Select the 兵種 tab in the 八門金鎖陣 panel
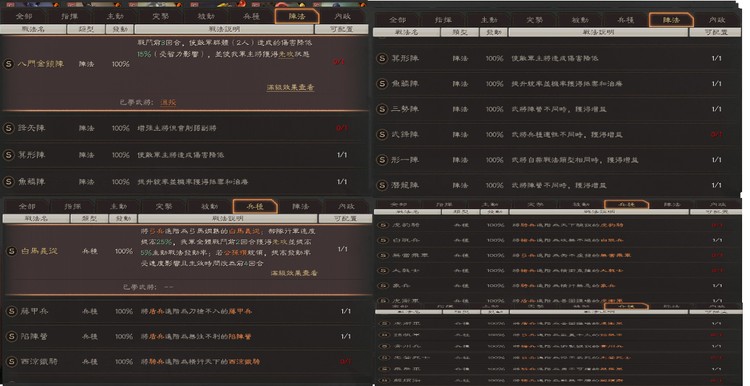This screenshot has width=750, height=386. tap(251, 16)
